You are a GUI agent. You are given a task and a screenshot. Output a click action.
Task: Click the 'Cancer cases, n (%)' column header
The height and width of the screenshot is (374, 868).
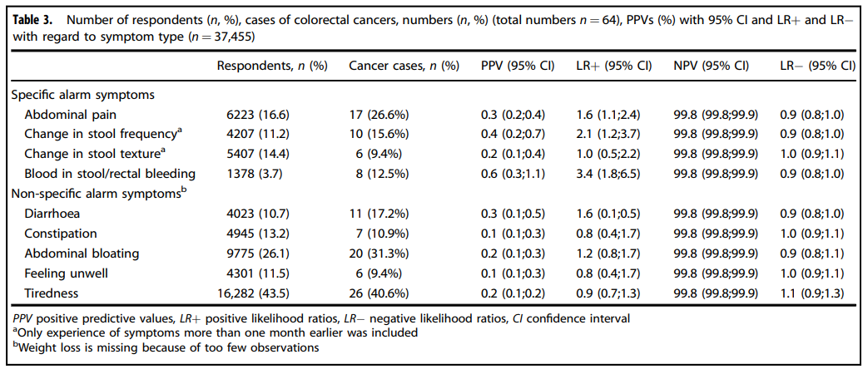[404, 65]
